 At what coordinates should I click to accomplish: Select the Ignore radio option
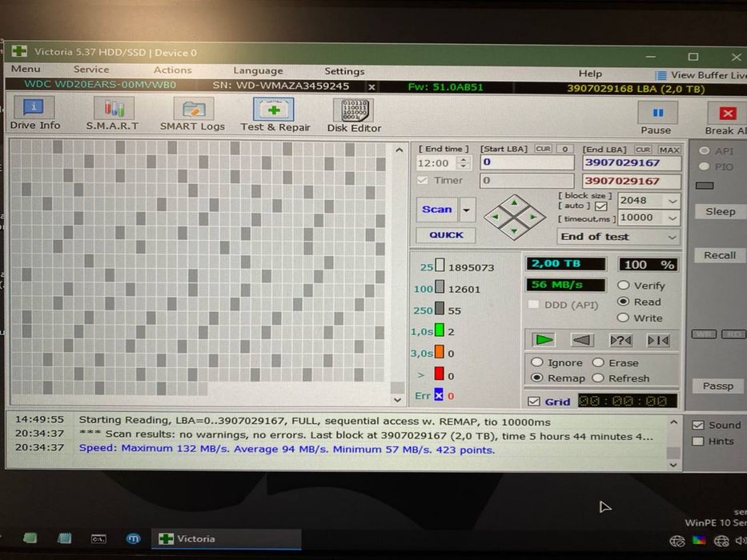coord(537,362)
